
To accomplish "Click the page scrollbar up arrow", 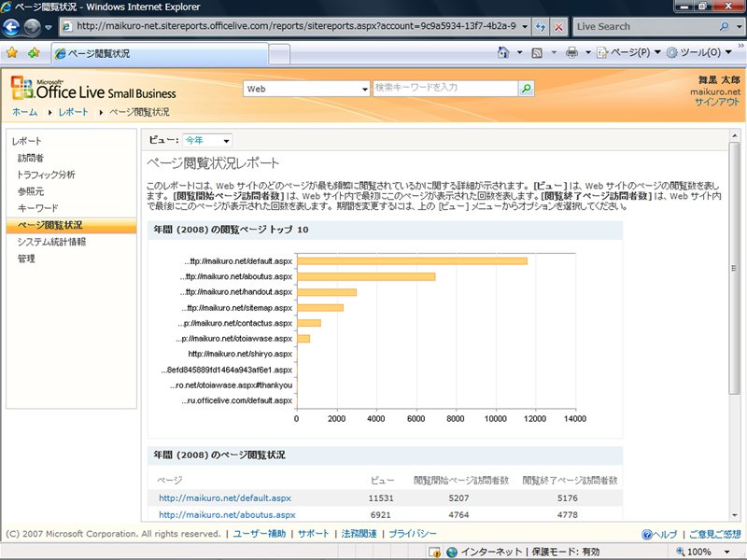I will pyautogui.click(x=734, y=135).
